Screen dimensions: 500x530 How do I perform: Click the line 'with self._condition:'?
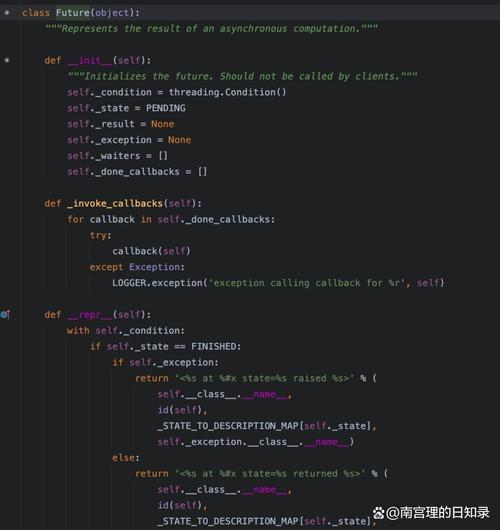click(x=126, y=331)
